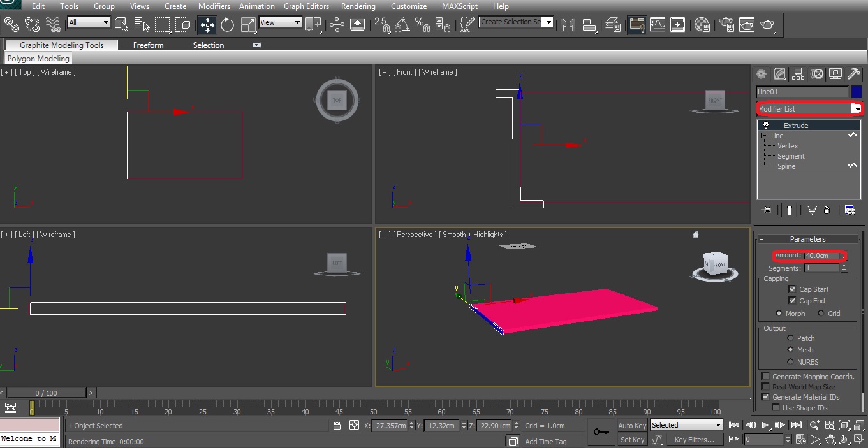The height and width of the screenshot is (448, 868).
Task: Select the Pan View hand icon
Action: (x=830, y=440)
